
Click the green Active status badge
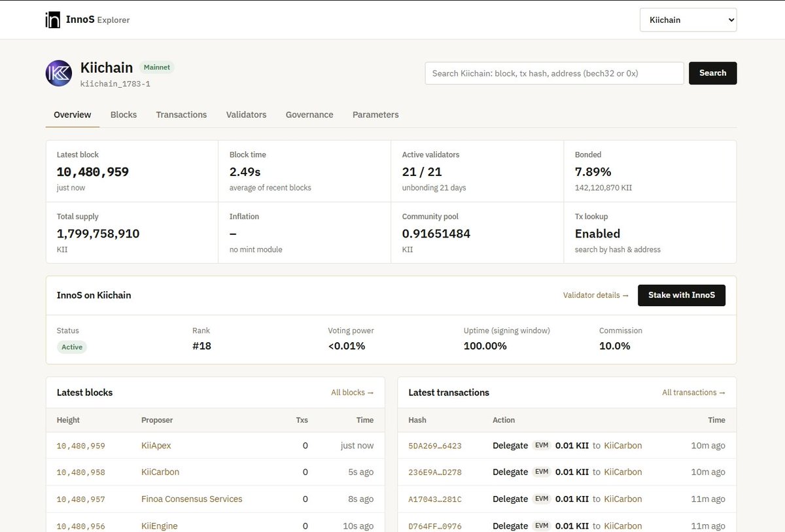[x=72, y=347]
